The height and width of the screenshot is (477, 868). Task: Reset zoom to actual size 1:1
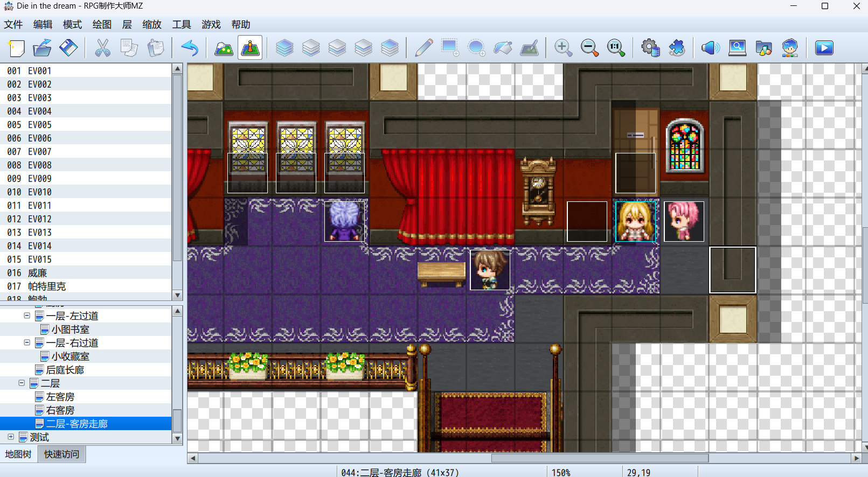click(616, 48)
